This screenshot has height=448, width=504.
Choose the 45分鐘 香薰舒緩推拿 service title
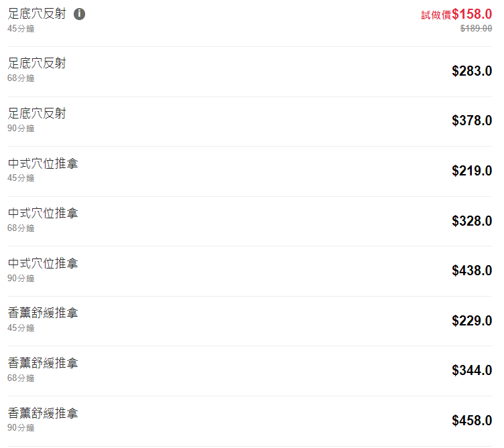pyautogui.click(x=43, y=313)
